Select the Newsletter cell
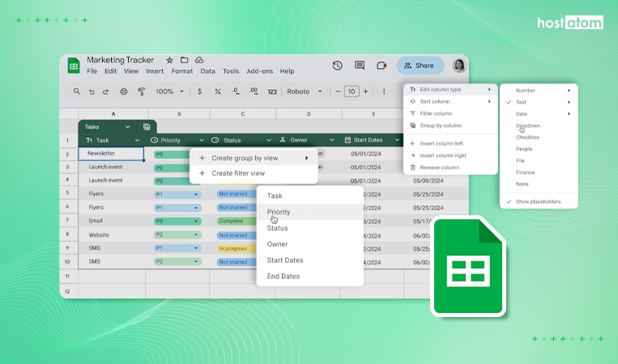Screen dimensions: 618x364 pos(111,154)
